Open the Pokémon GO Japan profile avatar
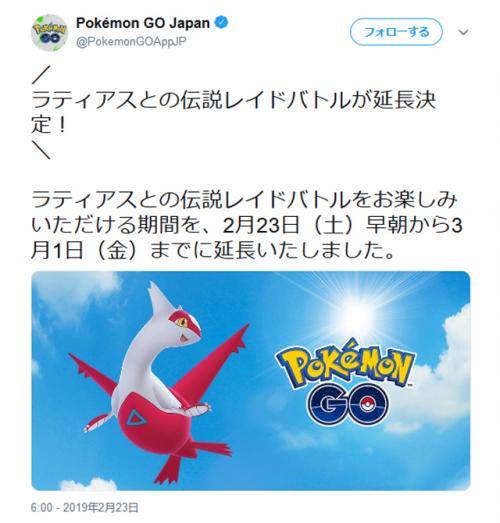500x523 pixels. click(x=49, y=32)
